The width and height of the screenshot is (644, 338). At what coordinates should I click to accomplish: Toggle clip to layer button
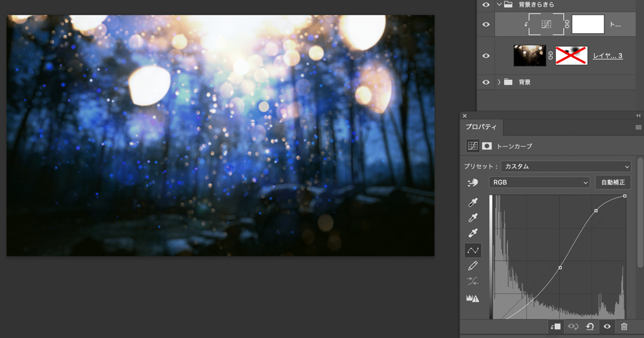(555, 327)
